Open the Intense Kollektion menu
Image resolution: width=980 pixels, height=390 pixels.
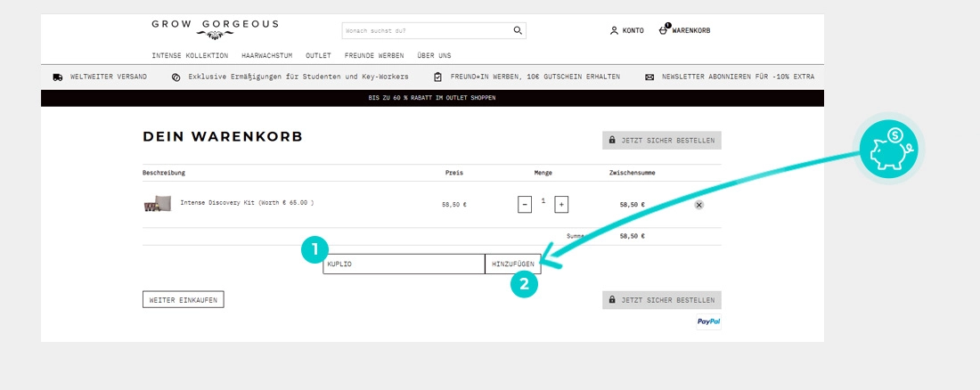pyautogui.click(x=190, y=55)
